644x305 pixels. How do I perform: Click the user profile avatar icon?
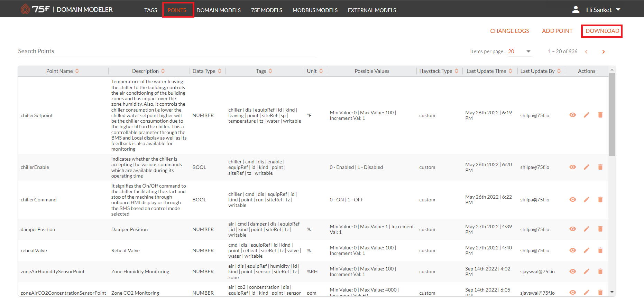pyautogui.click(x=576, y=10)
